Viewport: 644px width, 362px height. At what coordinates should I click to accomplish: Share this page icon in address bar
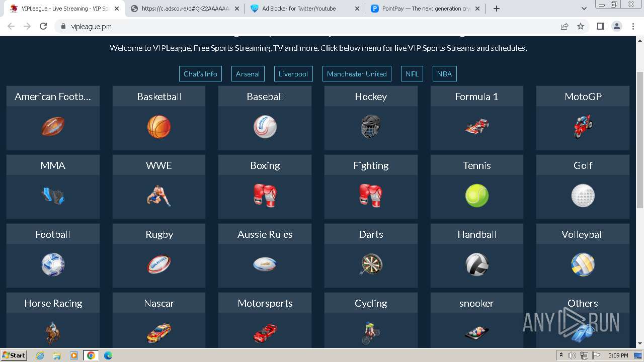point(565,27)
